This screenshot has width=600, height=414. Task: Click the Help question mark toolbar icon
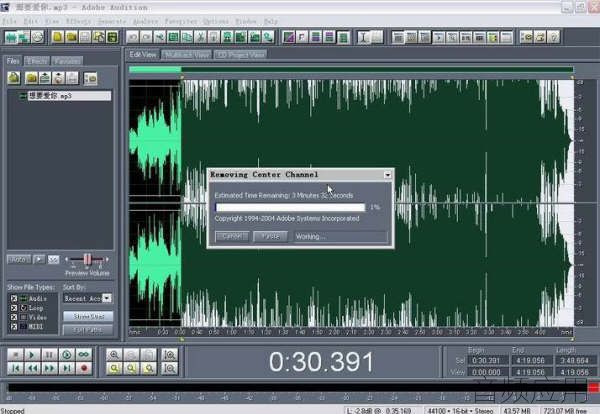coord(553,37)
